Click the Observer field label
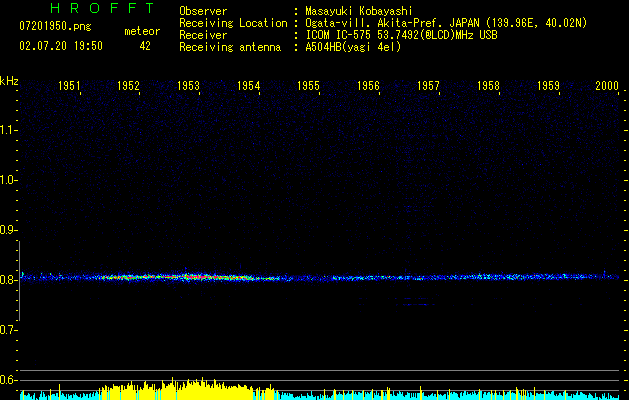The height and width of the screenshot is (400, 629). click(x=203, y=11)
